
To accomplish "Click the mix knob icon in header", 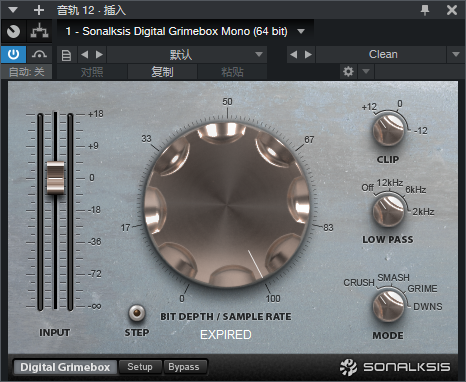I will [x=13, y=32].
